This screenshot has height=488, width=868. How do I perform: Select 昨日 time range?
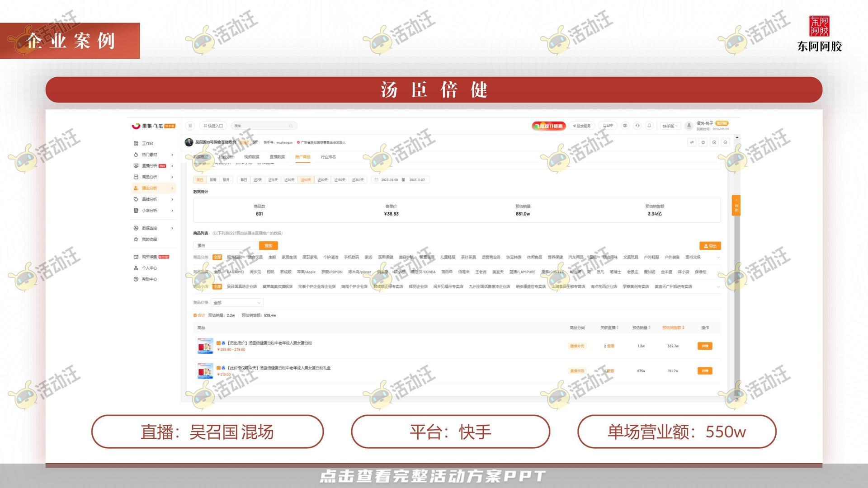click(244, 180)
